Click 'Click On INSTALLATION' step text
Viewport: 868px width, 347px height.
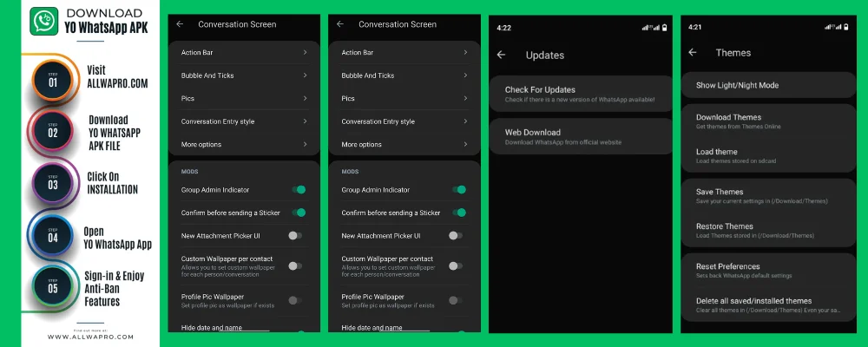pyautogui.click(x=112, y=183)
